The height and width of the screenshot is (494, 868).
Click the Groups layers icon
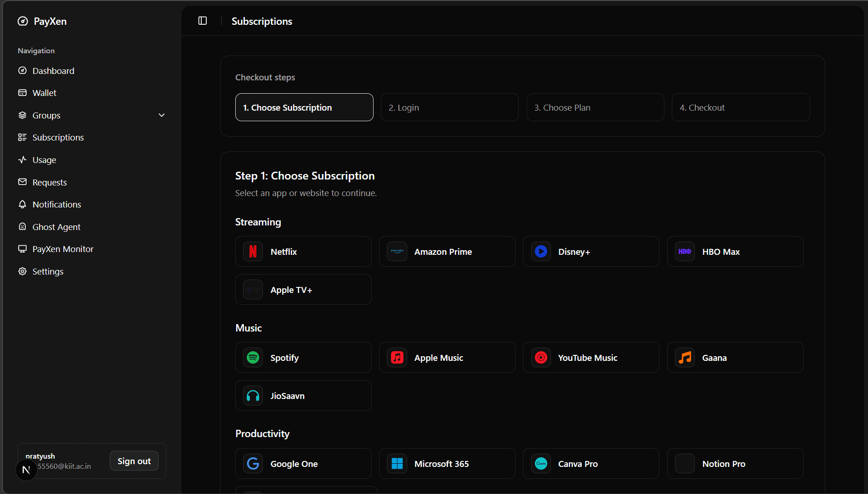point(23,115)
